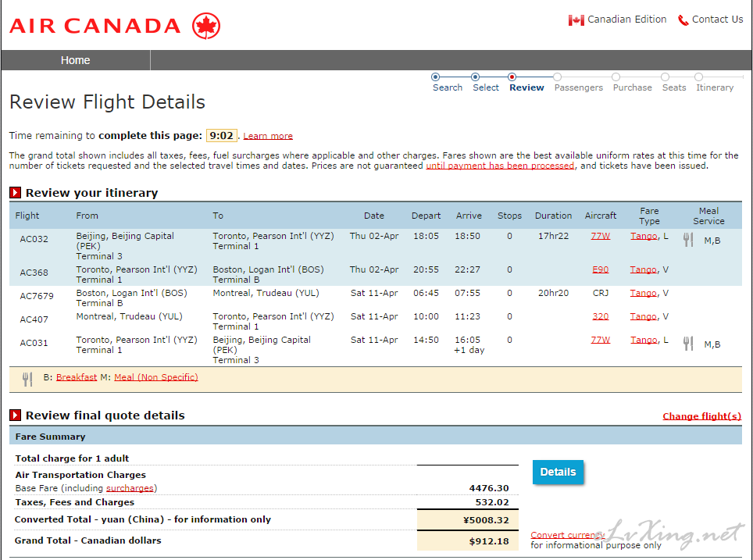Click the 06:45 departure time

(426, 293)
